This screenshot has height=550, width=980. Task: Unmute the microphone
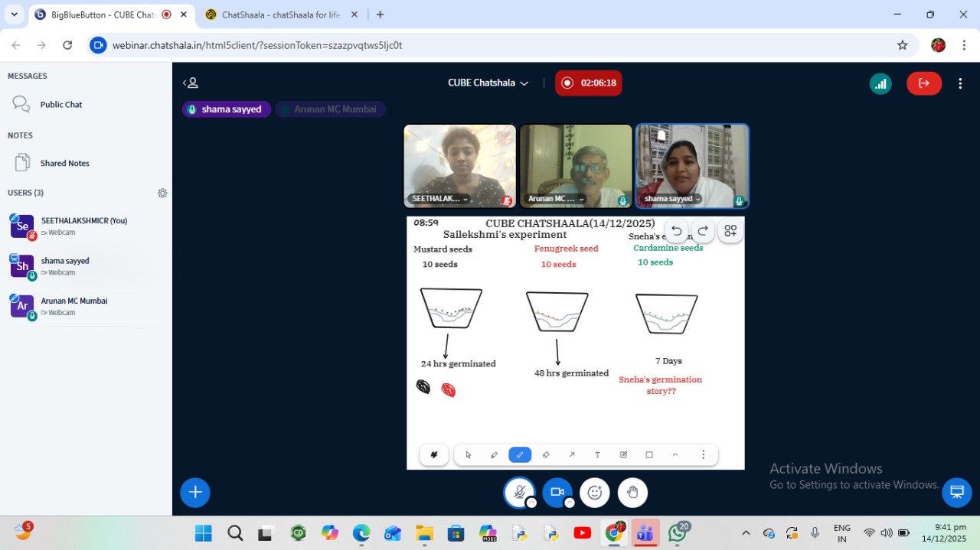coord(519,493)
